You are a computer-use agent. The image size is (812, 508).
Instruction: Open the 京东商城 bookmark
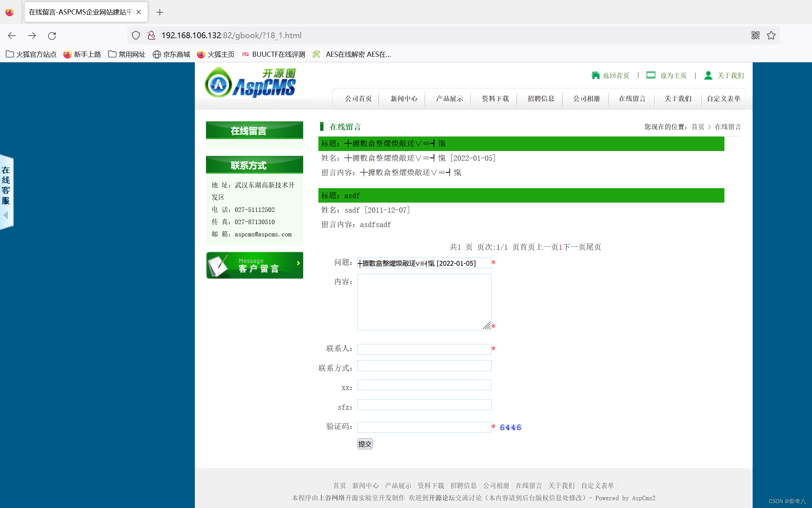tap(171, 54)
